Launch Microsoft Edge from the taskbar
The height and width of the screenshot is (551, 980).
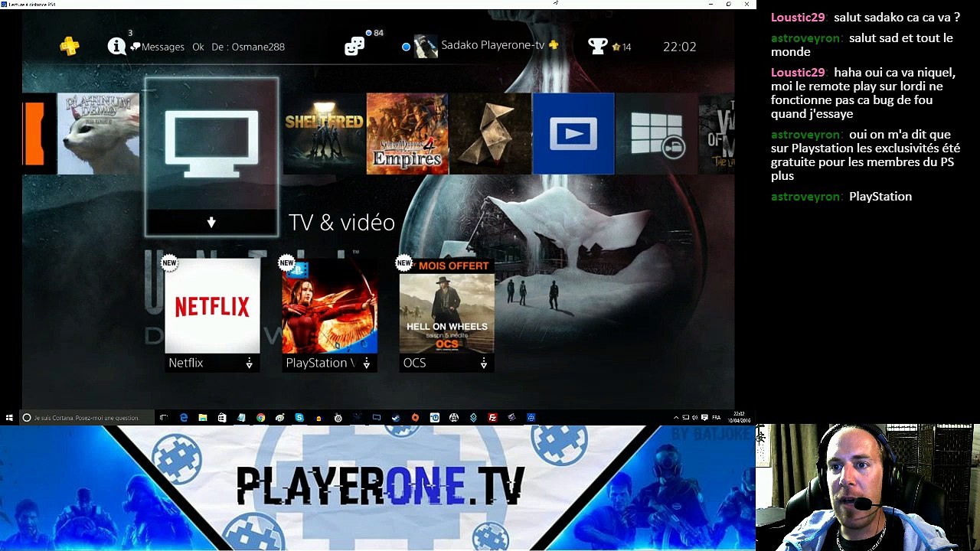tap(184, 418)
